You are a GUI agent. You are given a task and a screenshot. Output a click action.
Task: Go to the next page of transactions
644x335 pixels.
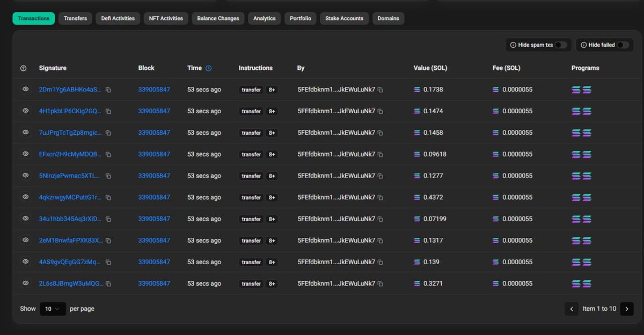627,309
